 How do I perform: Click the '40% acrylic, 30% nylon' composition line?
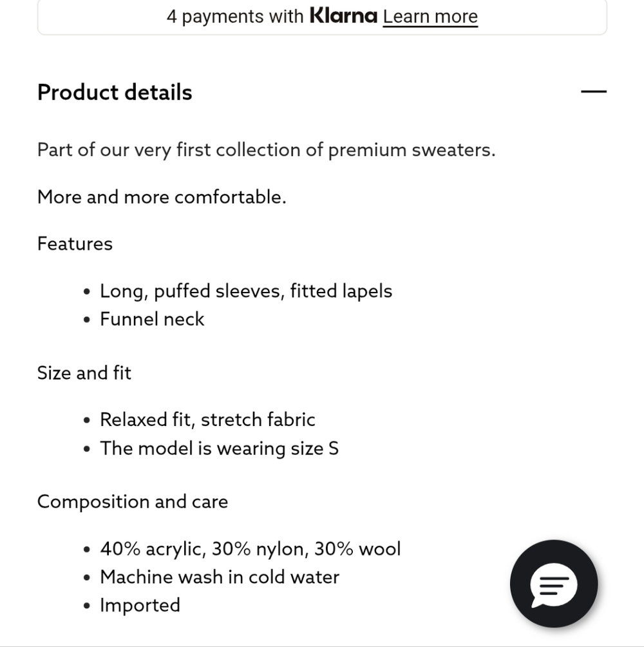pyautogui.click(x=251, y=549)
